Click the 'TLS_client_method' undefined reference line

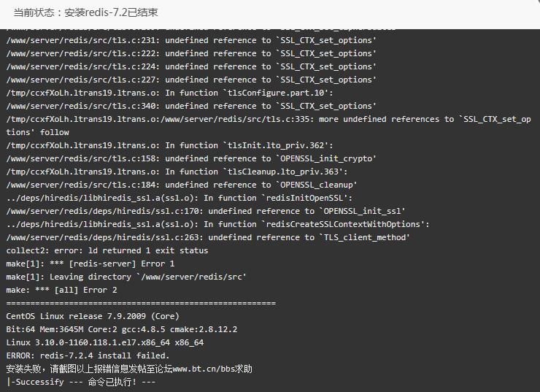pos(208,237)
